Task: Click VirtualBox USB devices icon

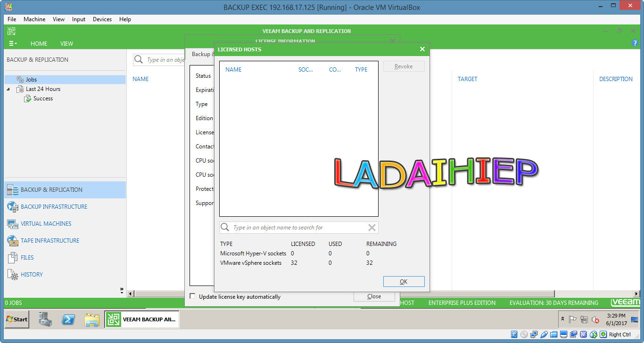Action: (x=544, y=335)
